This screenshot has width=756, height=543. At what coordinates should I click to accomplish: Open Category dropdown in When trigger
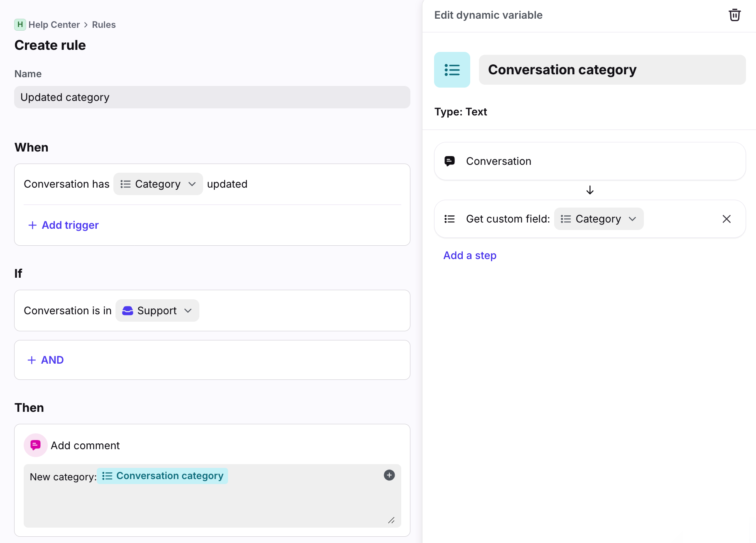click(158, 184)
